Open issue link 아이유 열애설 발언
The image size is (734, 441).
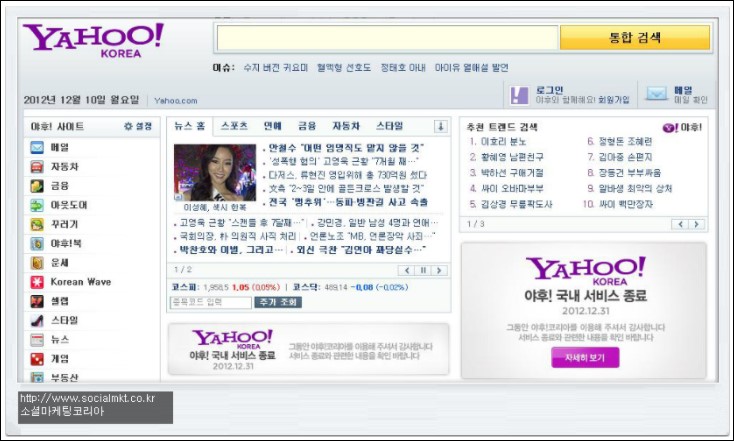coord(471,68)
